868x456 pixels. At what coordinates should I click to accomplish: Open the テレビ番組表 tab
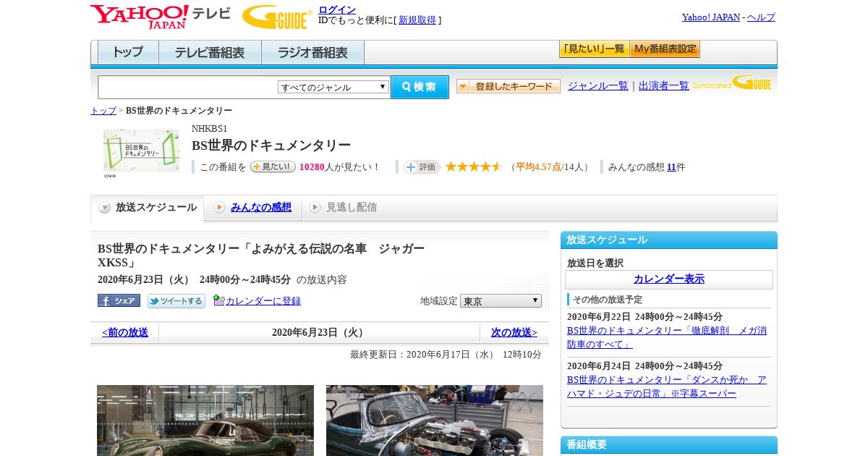click(210, 53)
